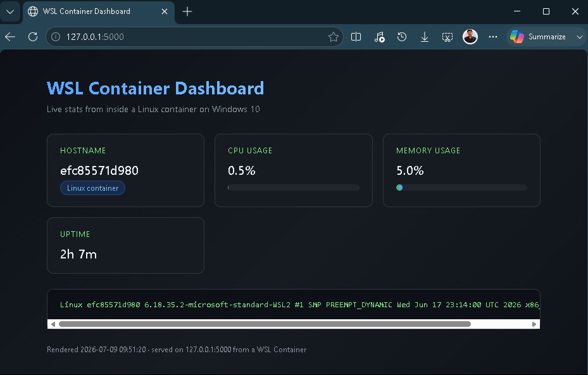Open the screenshot capture icon

(447, 37)
